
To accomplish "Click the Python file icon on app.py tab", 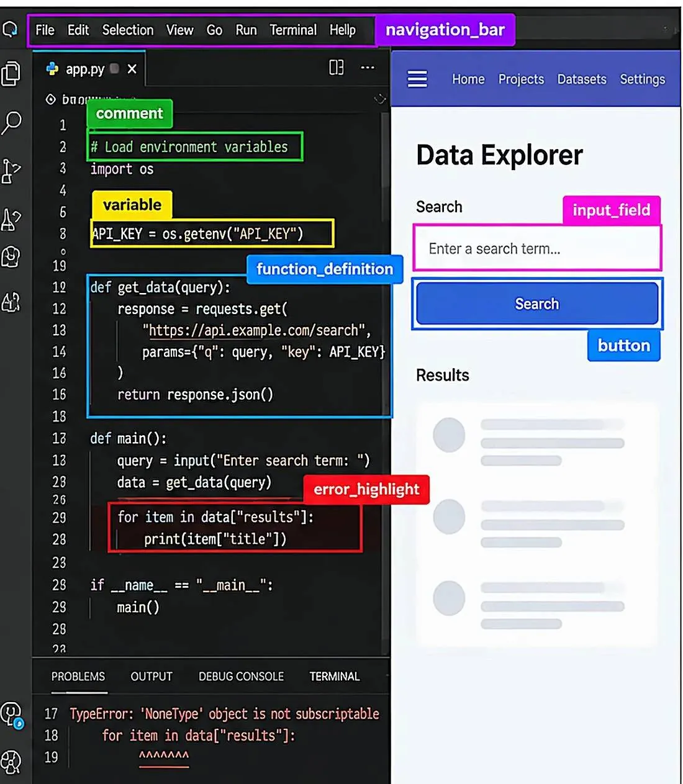I will click(x=53, y=69).
